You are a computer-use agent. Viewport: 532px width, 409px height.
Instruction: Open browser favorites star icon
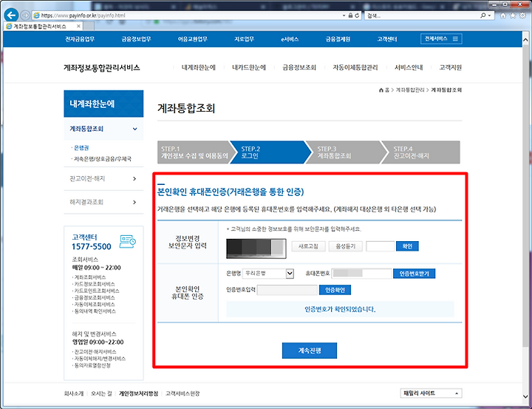(x=513, y=16)
